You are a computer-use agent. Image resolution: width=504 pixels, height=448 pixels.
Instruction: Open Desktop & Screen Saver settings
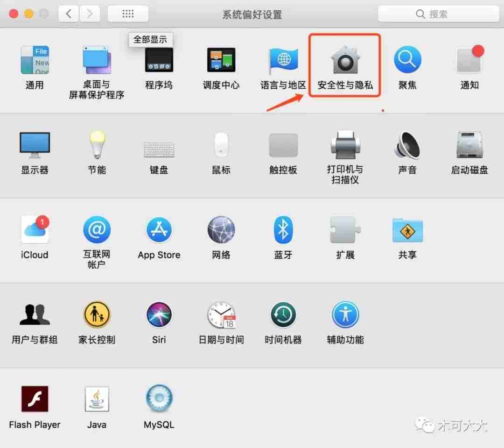point(97,60)
